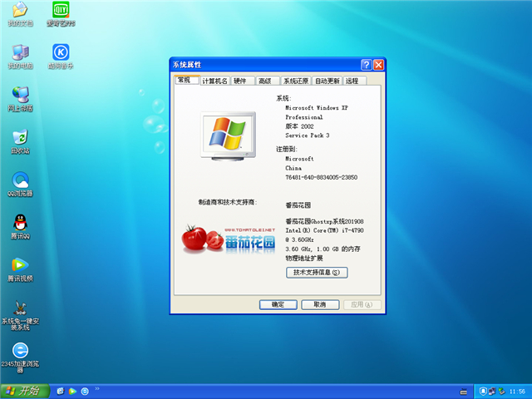Open the My Documents desktop icon
Screen dimensions: 532x399
[20, 13]
